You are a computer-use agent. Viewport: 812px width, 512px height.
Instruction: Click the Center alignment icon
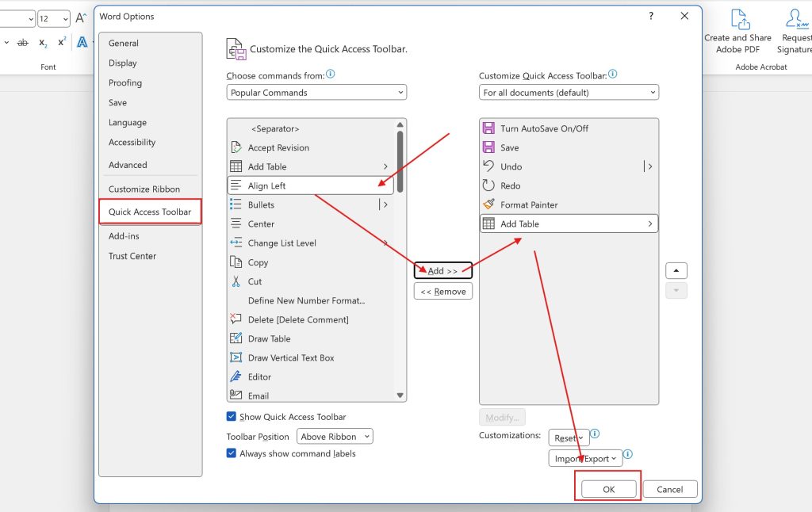pos(237,223)
